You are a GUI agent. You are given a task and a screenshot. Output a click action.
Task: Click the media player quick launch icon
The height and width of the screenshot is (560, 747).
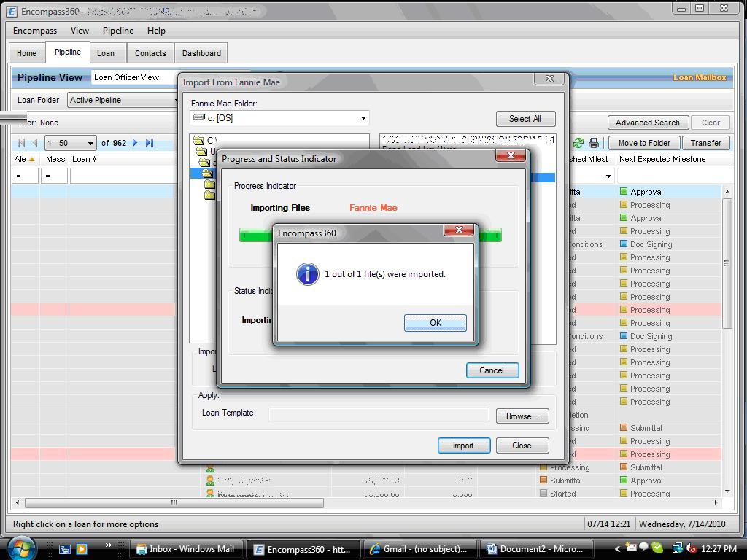click(x=82, y=549)
